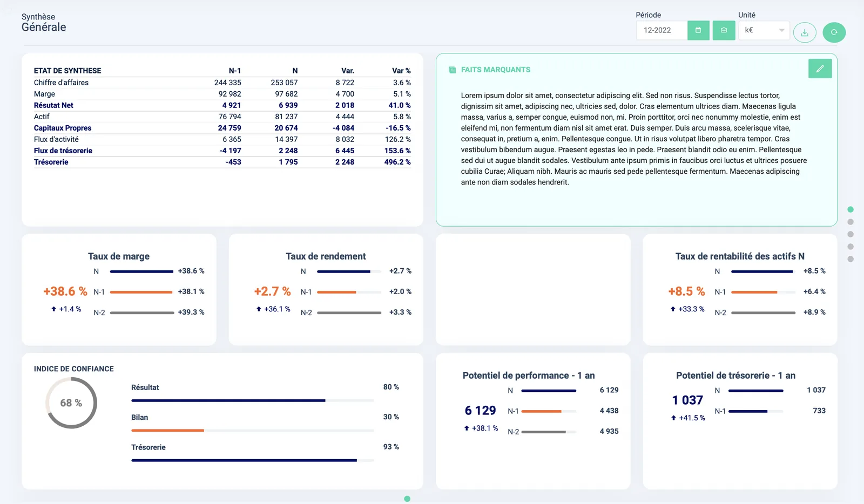Select the "Chiffre d'affaires" row label
864x504 pixels.
61,83
